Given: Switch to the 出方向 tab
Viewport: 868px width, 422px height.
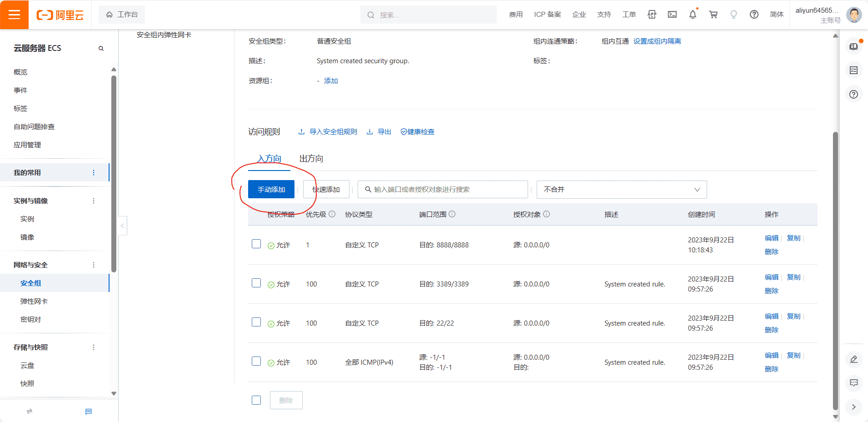Looking at the screenshot, I should click(311, 158).
